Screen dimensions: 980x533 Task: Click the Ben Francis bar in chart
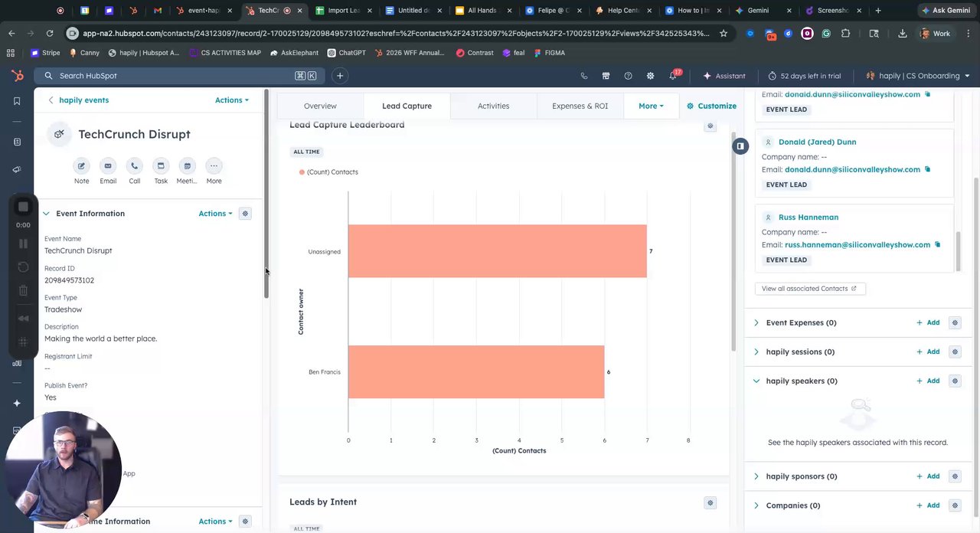(x=476, y=371)
